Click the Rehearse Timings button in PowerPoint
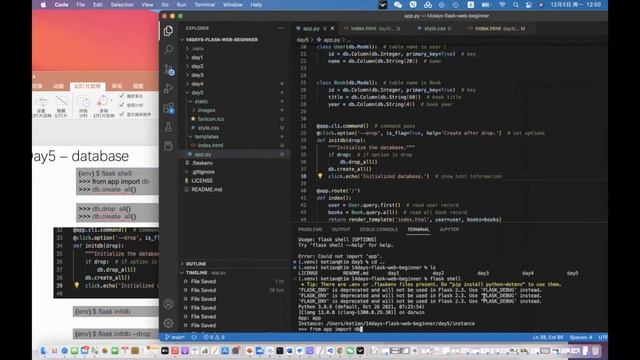 (83, 107)
